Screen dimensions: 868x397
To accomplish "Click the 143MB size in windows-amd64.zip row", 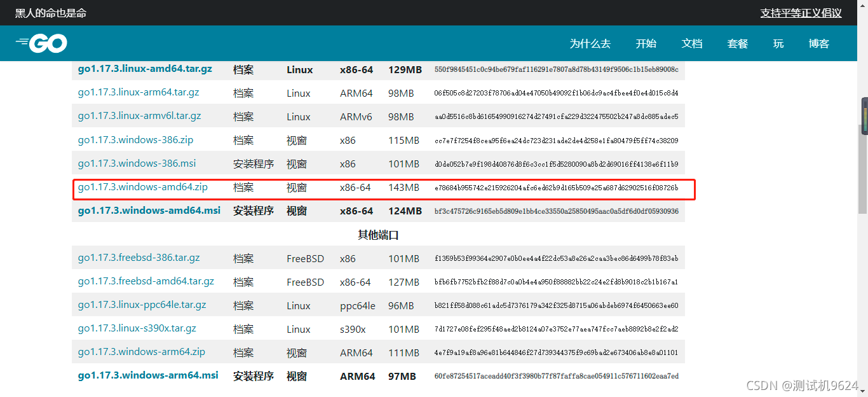I will click(x=404, y=188).
